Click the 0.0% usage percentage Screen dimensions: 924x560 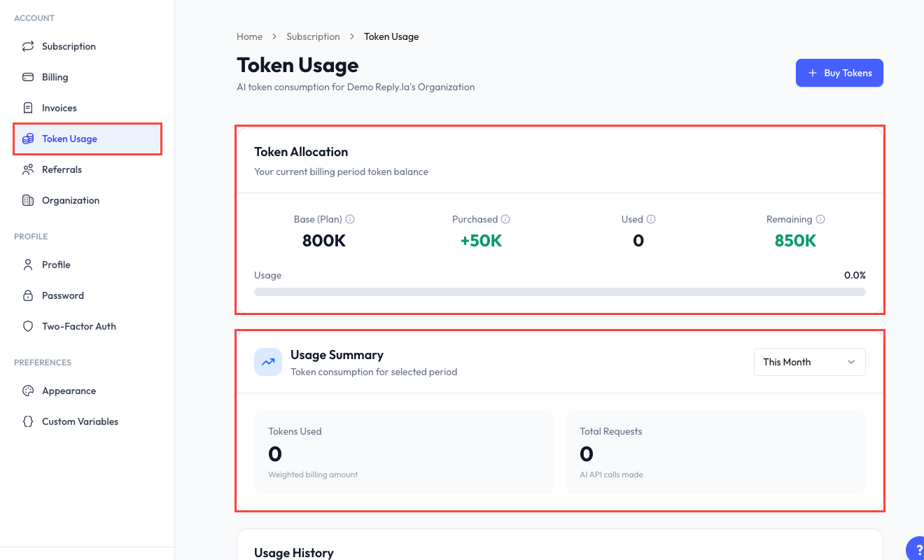[x=855, y=275]
